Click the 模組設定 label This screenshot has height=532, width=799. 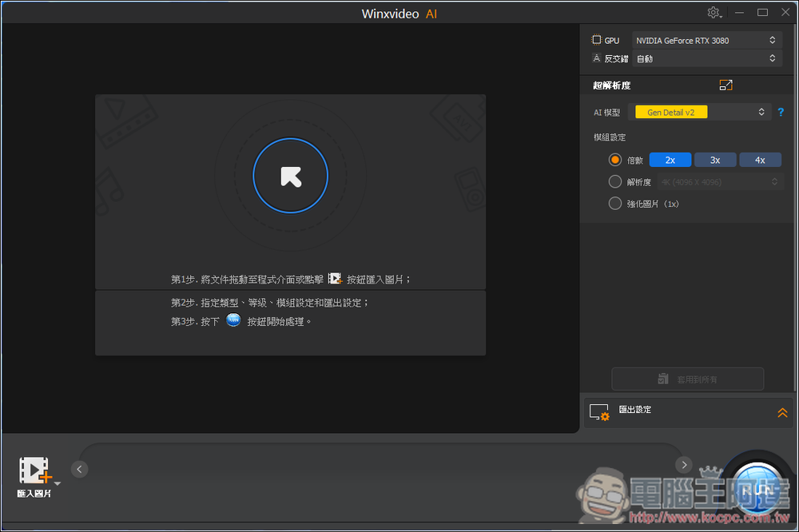(x=610, y=137)
